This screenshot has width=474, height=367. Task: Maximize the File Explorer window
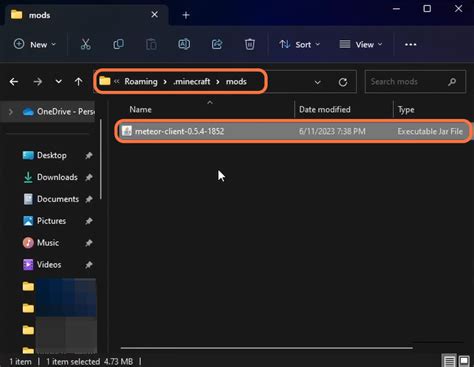click(427, 9)
